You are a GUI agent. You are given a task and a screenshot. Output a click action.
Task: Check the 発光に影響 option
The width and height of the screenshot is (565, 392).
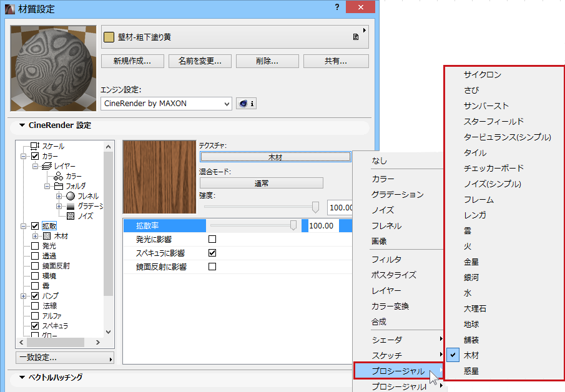(x=212, y=239)
